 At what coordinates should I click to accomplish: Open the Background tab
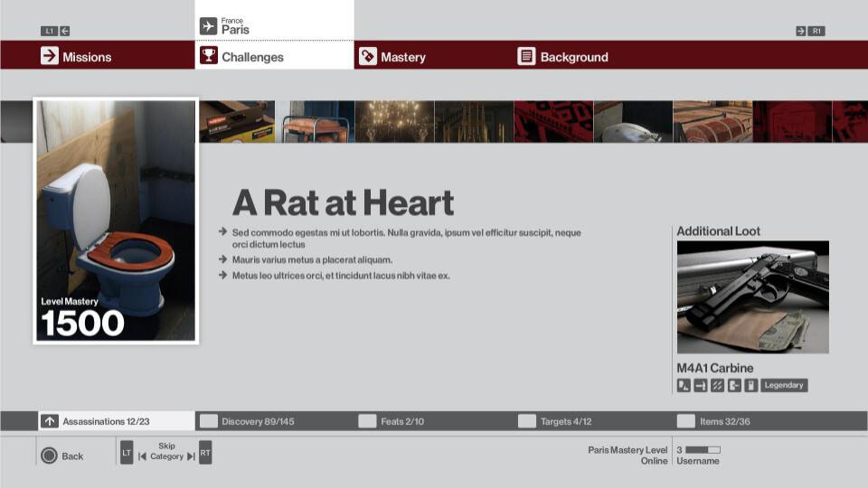click(593, 55)
